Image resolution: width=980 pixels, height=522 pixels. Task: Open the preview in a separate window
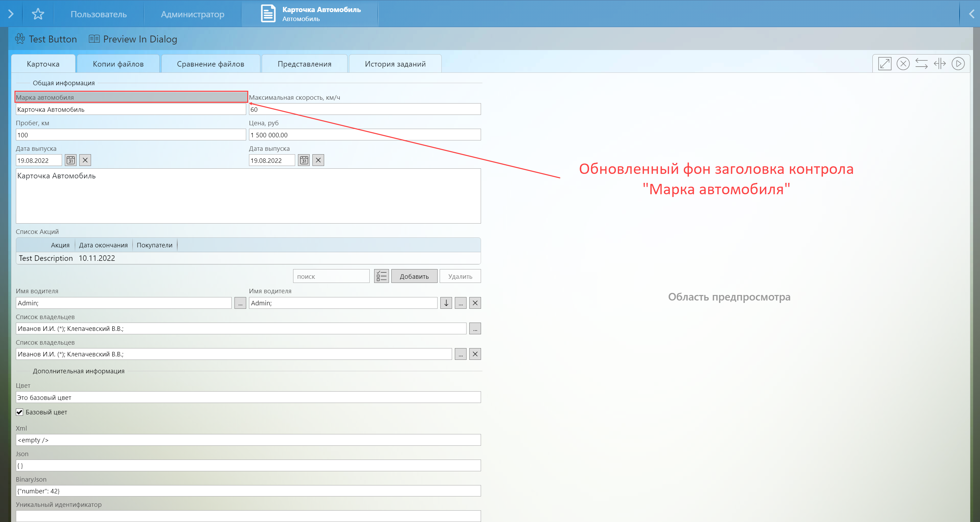click(884, 63)
